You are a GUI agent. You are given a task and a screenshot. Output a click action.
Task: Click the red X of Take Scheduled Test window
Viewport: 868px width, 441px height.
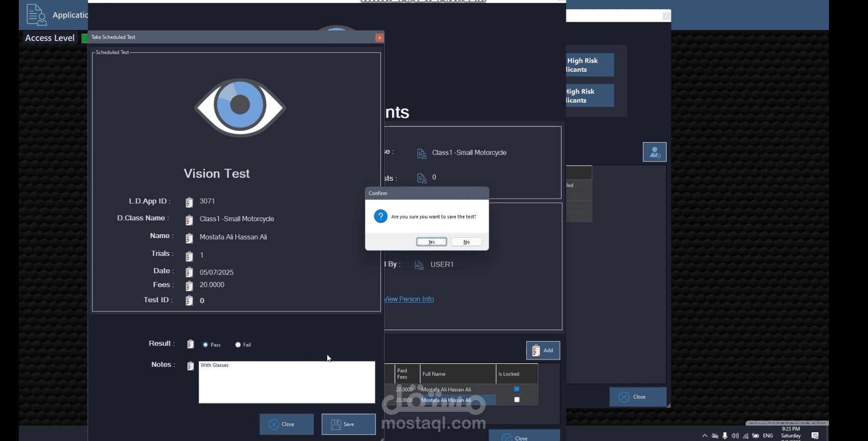click(x=379, y=37)
